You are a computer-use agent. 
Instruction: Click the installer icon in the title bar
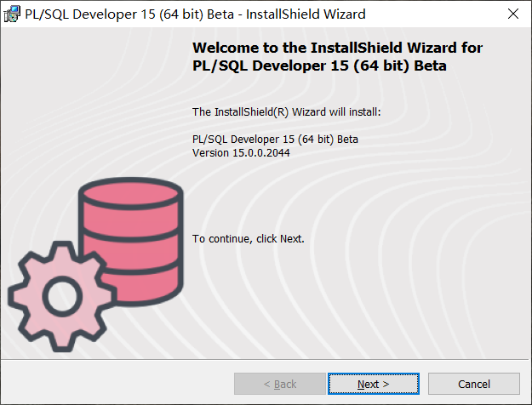pyautogui.click(x=12, y=14)
